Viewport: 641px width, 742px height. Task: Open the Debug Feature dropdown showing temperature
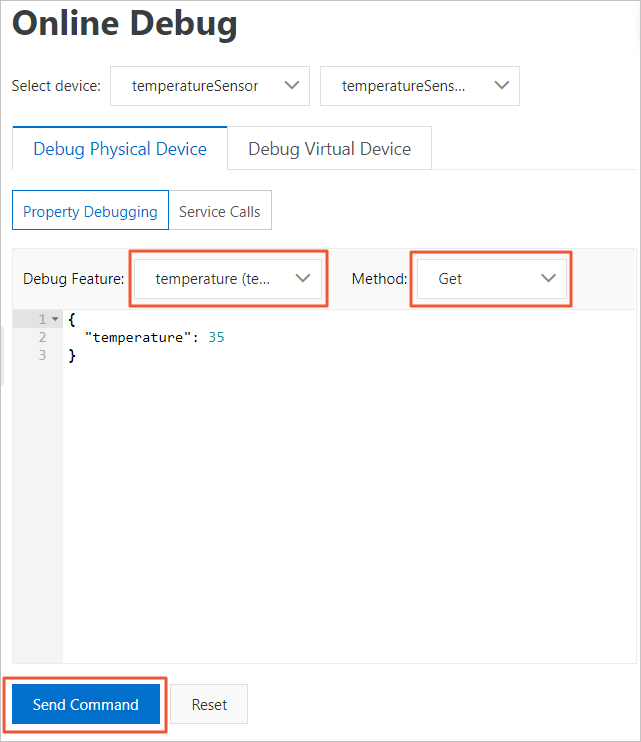click(228, 279)
